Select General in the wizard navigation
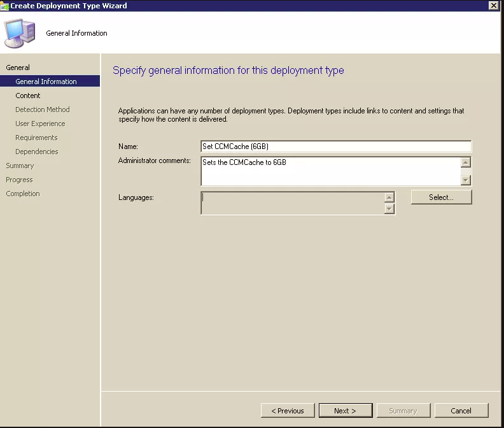Screen dimensions: 504x428 tap(18, 68)
